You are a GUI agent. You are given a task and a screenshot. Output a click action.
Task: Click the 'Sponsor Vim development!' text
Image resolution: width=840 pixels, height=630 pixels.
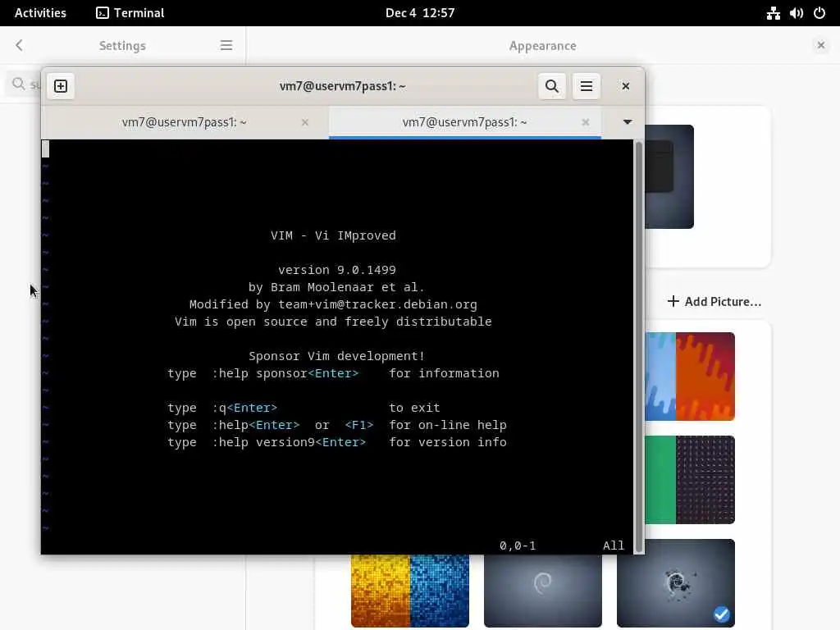[336, 356]
